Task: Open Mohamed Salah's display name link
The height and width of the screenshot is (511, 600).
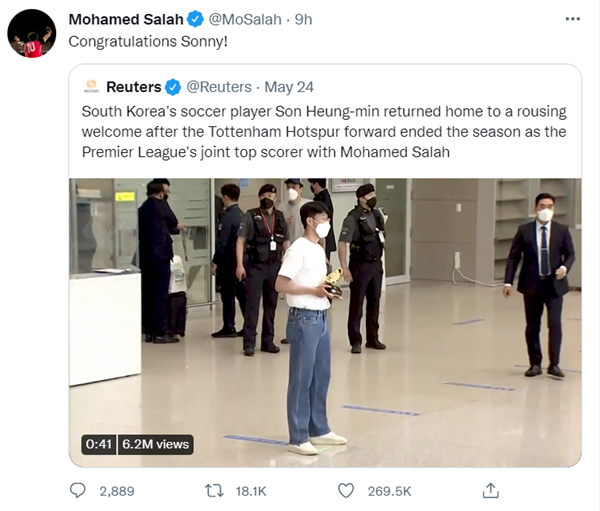Action: [124, 19]
